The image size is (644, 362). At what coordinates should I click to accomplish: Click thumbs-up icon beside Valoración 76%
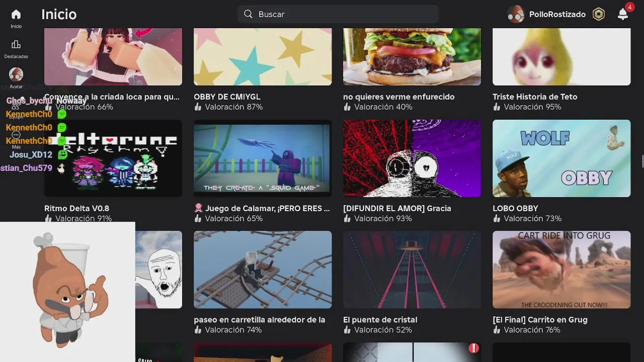pyautogui.click(x=497, y=330)
